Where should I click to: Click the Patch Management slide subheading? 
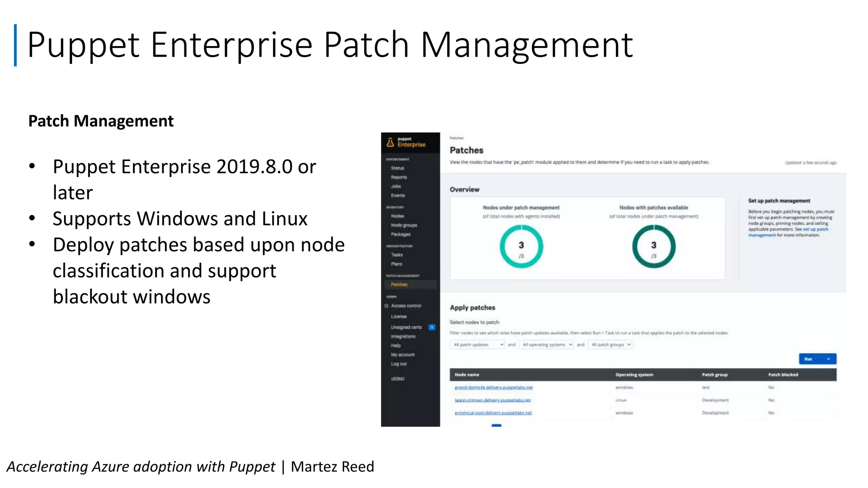pos(101,121)
